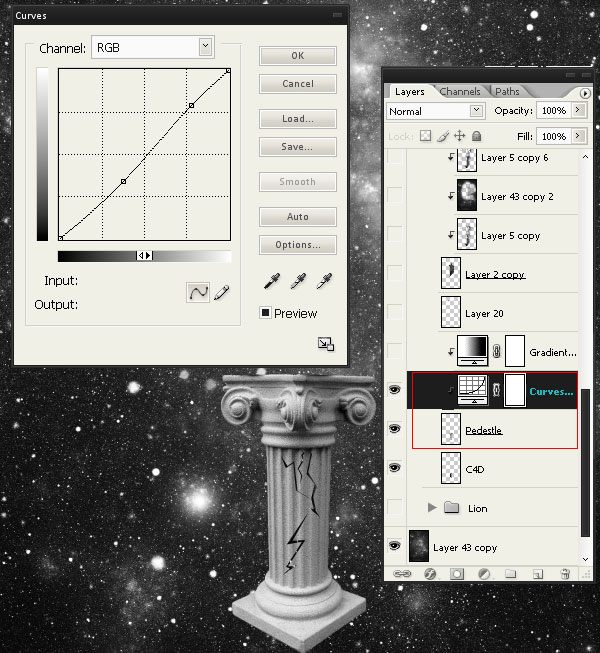Click lower curve control point

click(x=123, y=181)
